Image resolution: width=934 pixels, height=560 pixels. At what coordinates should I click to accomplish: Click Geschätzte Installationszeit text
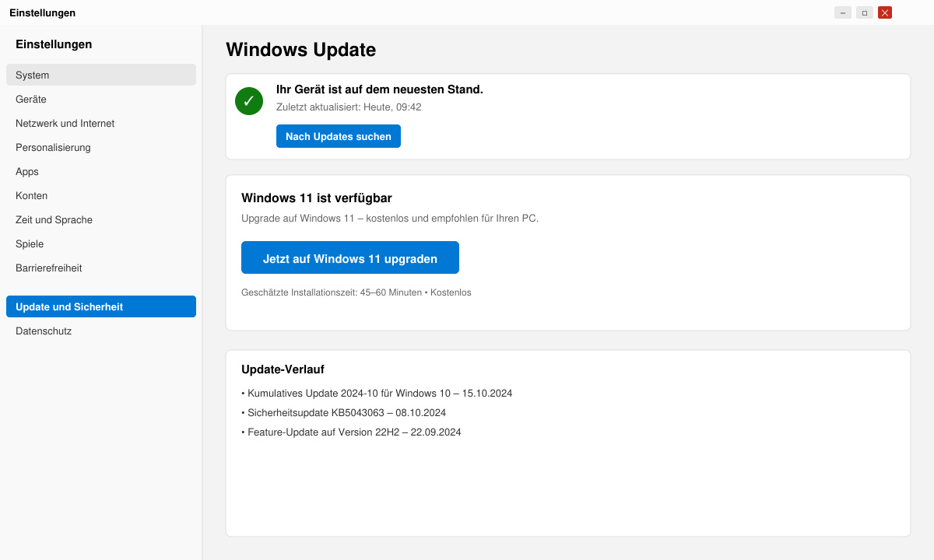(356, 292)
